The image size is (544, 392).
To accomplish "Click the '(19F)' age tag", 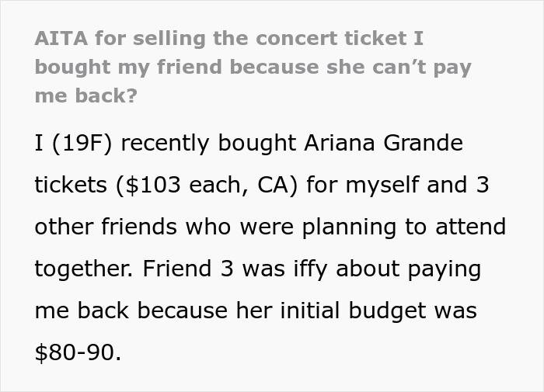I will [80, 144].
